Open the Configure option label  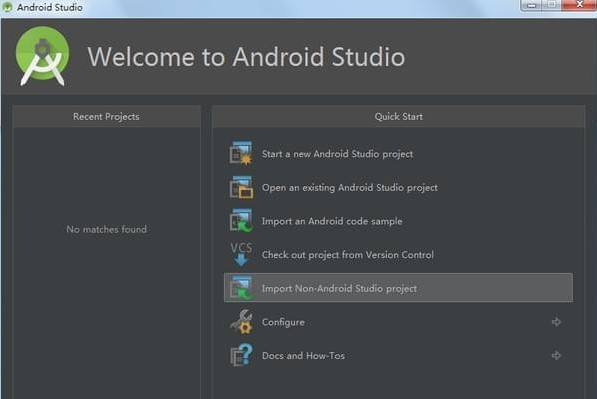coord(283,322)
